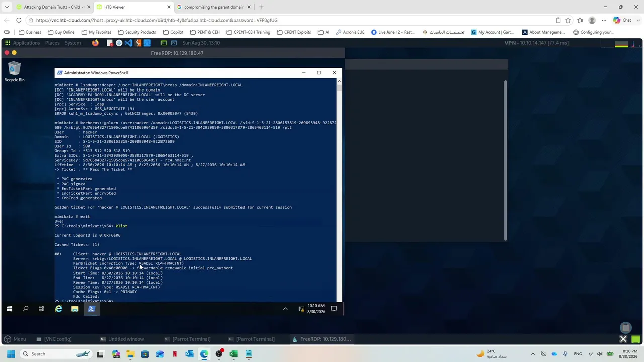
Task: Select FreeRDP window in Parrot taskbar
Action: pyautogui.click(x=322, y=339)
